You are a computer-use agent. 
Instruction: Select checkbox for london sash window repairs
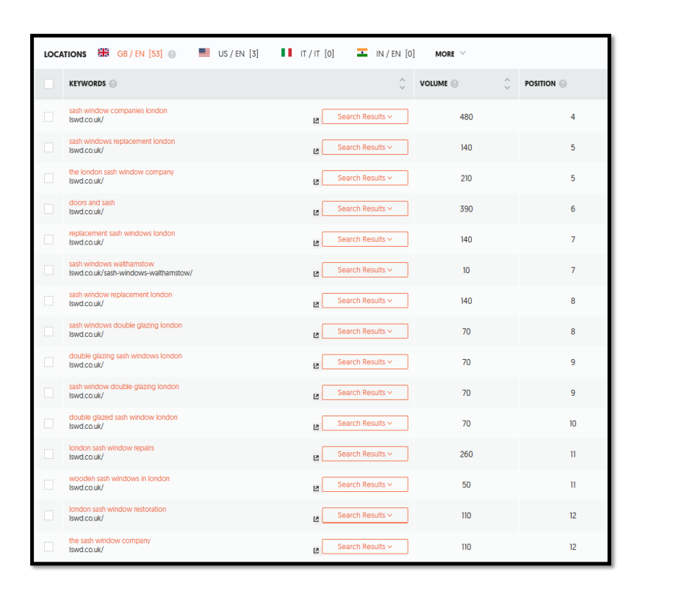tap(48, 454)
